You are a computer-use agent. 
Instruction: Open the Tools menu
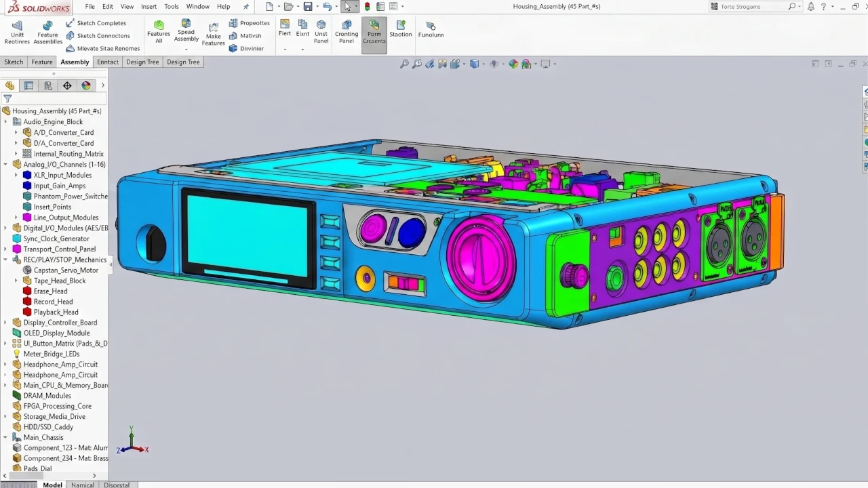(x=172, y=7)
